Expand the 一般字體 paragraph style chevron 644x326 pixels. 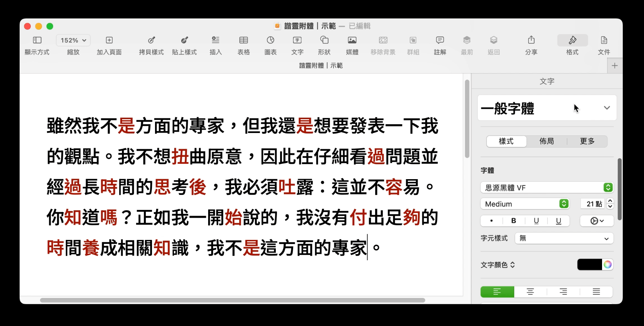[607, 108]
